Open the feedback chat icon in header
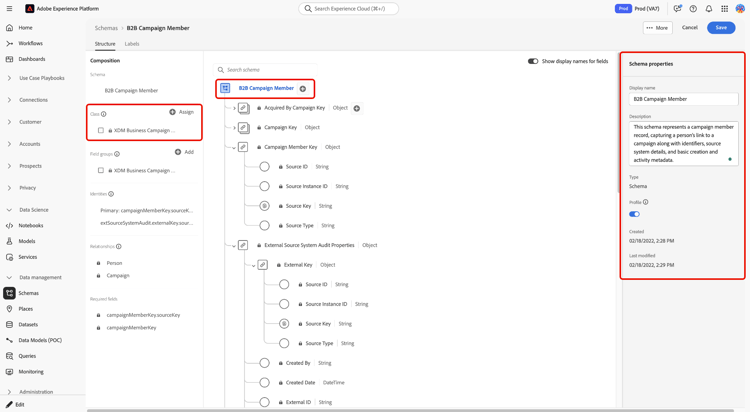The width and height of the screenshot is (750, 412). point(677,9)
